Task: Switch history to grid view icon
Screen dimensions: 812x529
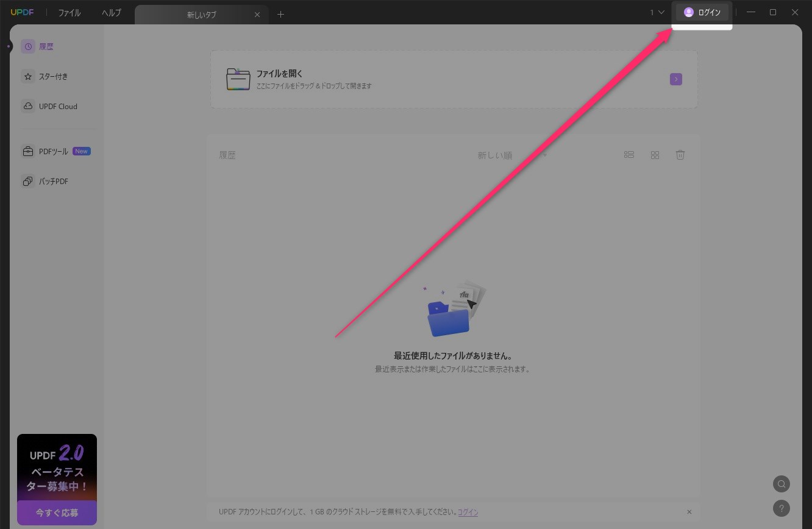Action: [655, 155]
